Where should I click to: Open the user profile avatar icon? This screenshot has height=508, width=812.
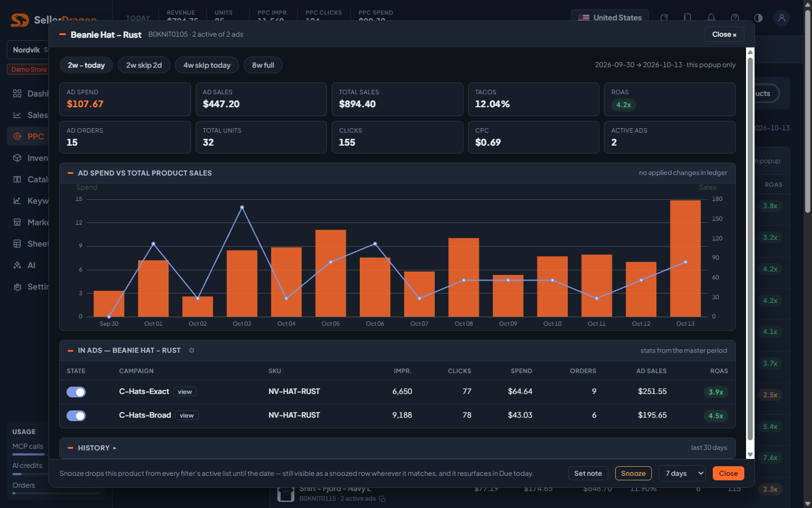click(x=782, y=17)
